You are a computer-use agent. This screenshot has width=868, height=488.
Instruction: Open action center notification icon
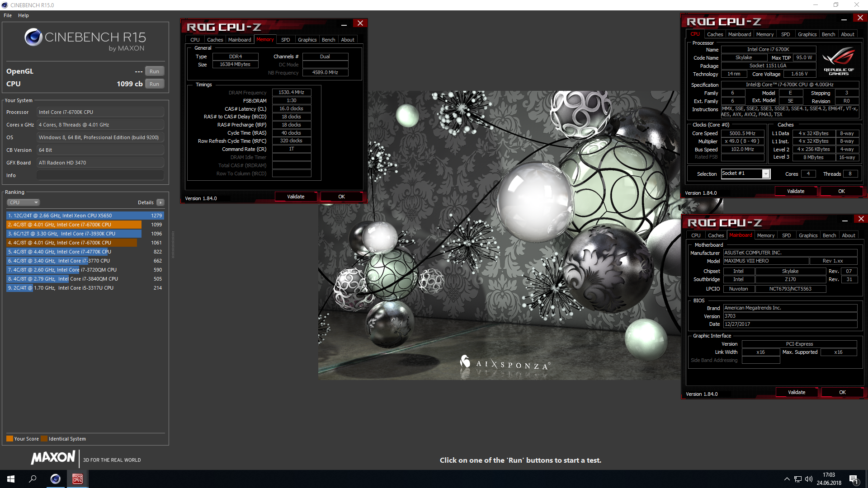pyautogui.click(x=854, y=479)
